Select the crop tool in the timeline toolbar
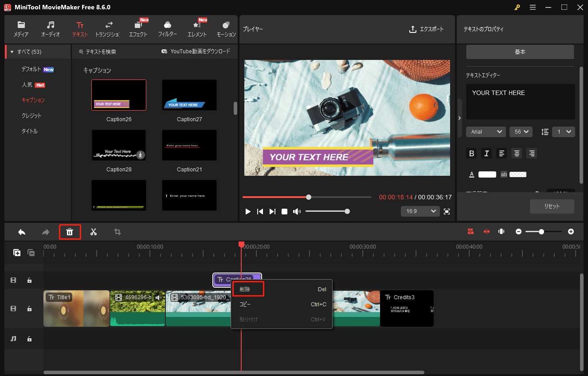Image resolution: width=588 pixels, height=376 pixels. tap(117, 231)
